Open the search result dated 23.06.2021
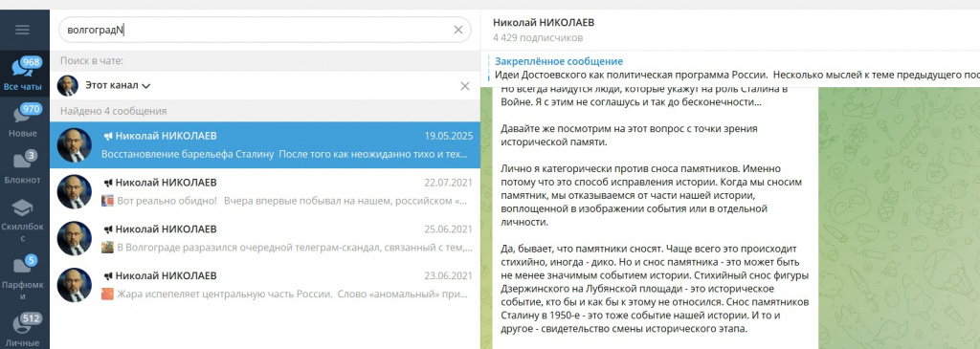This screenshot has width=980, height=349. click(x=265, y=284)
